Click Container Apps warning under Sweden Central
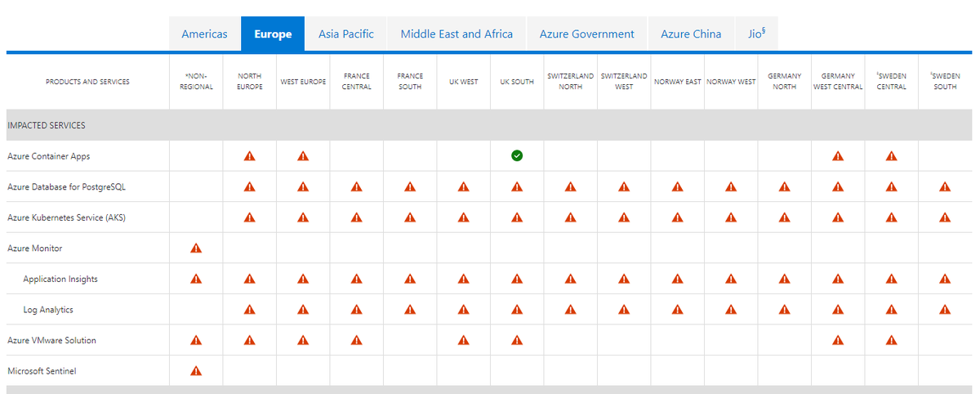This screenshot has width=980, height=394. (892, 156)
